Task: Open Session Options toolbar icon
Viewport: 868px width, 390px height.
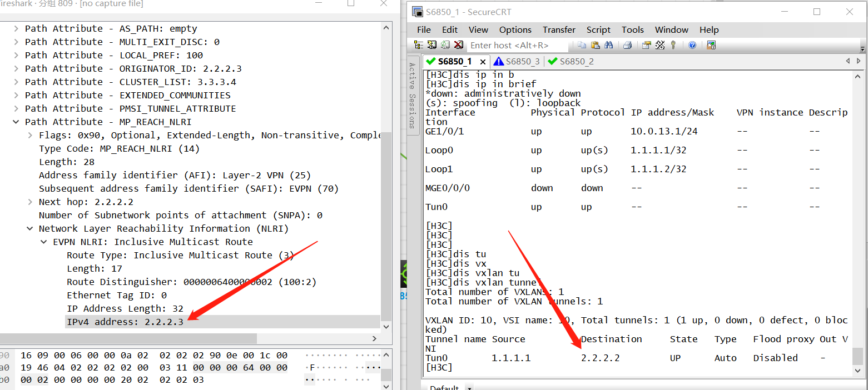Action: pos(646,45)
